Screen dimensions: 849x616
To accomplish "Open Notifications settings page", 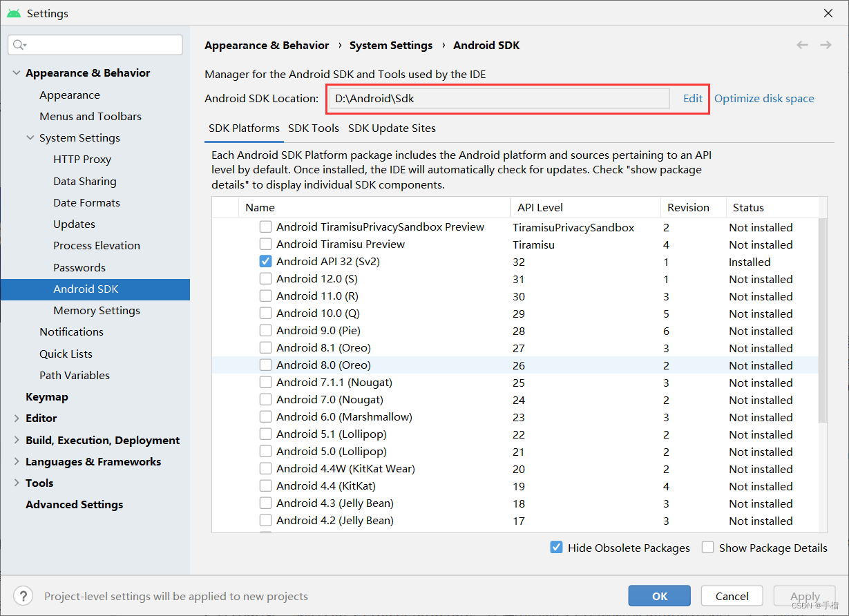I will [71, 332].
